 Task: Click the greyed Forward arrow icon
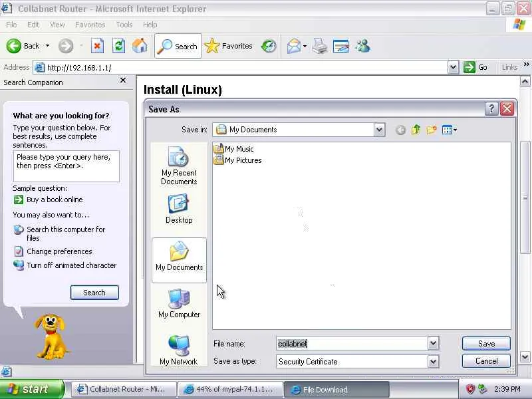[x=65, y=46]
